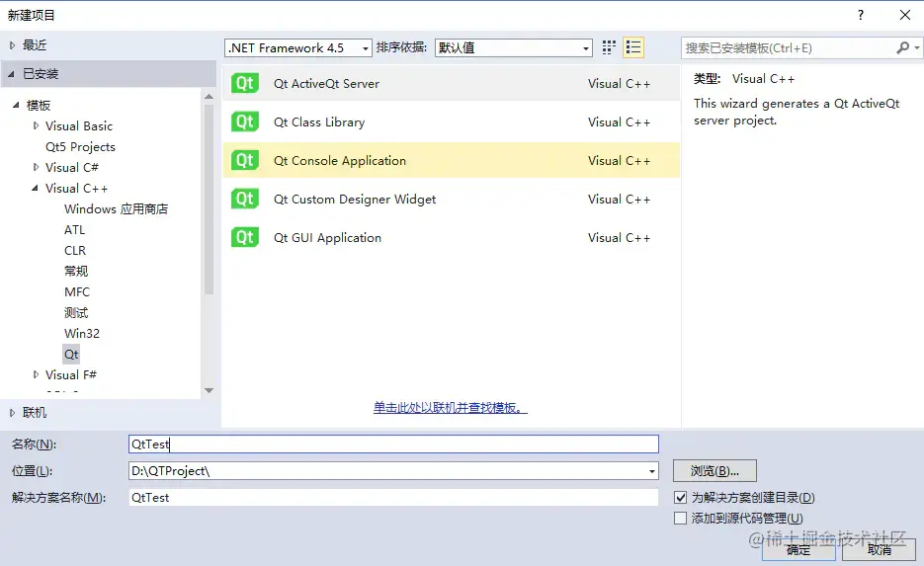
Task: Expand the Visual C# tree node
Action: pyautogui.click(x=36, y=167)
